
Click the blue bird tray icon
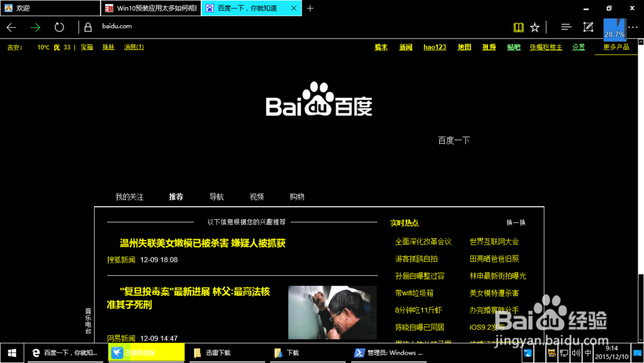528,353
